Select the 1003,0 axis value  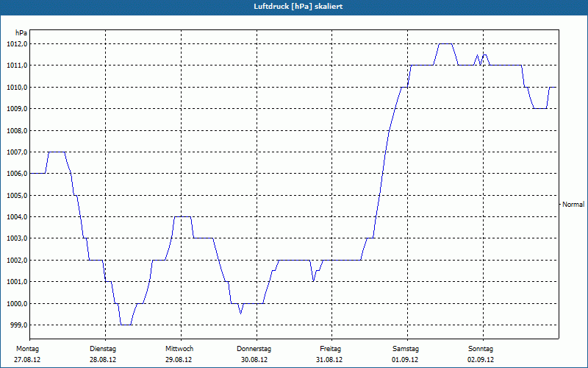point(17,238)
